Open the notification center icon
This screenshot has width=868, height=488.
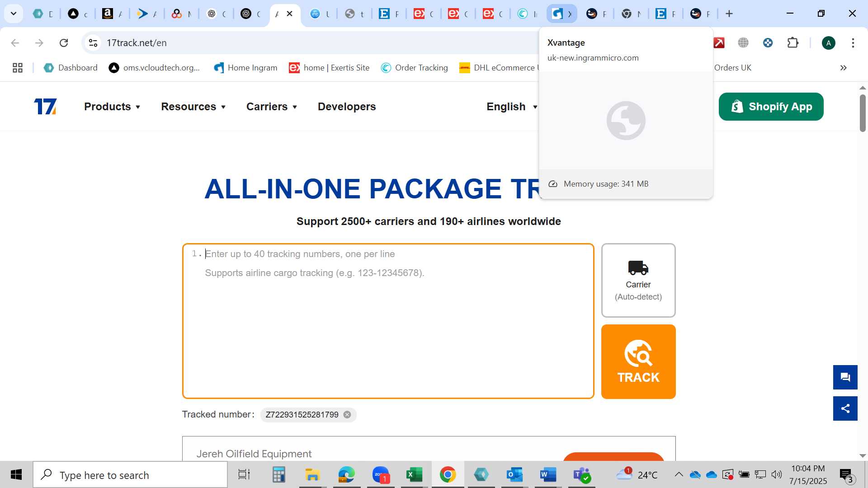click(846, 474)
